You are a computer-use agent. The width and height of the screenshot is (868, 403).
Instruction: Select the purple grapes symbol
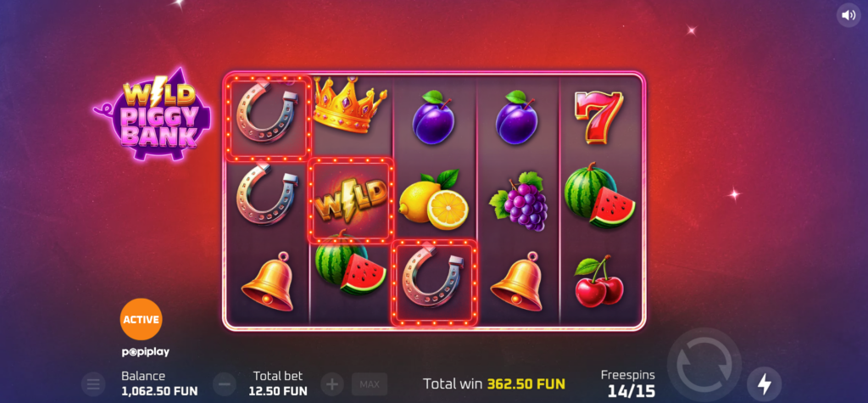pos(519,201)
